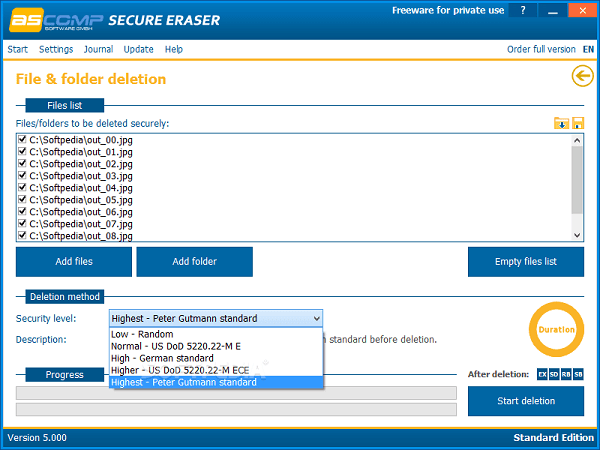Uncheck out_07.jpg checkbox
Viewport: 600px width, 450px height.
(22, 223)
